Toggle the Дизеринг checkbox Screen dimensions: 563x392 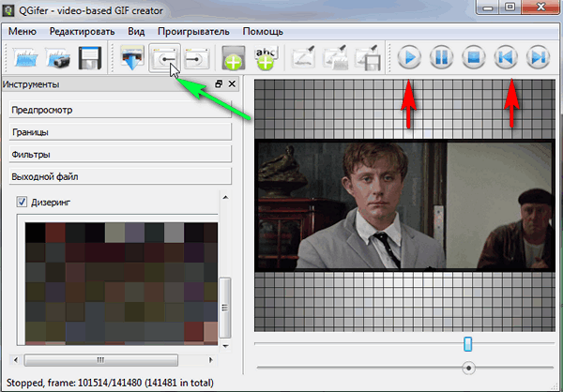22,202
